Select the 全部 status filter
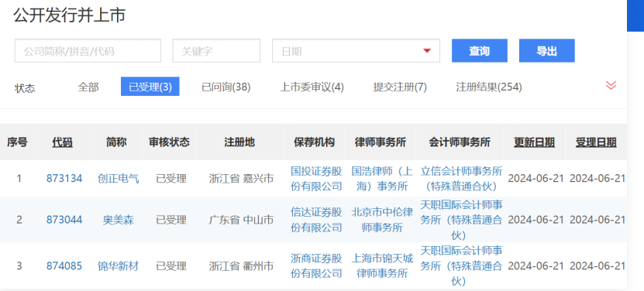 [88, 87]
